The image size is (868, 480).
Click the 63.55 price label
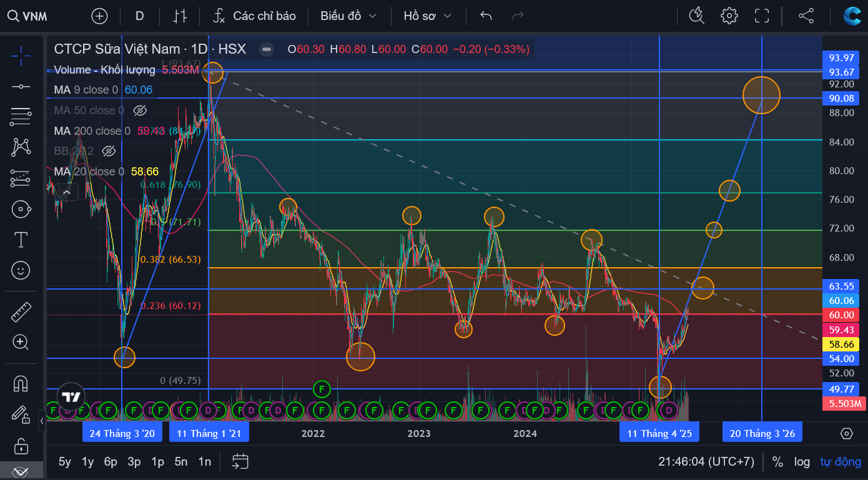tap(841, 287)
